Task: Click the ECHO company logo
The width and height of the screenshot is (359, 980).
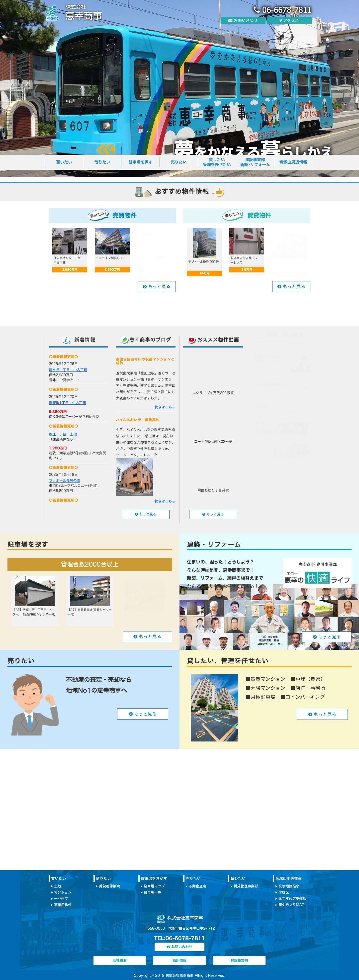Action: click(x=52, y=13)
